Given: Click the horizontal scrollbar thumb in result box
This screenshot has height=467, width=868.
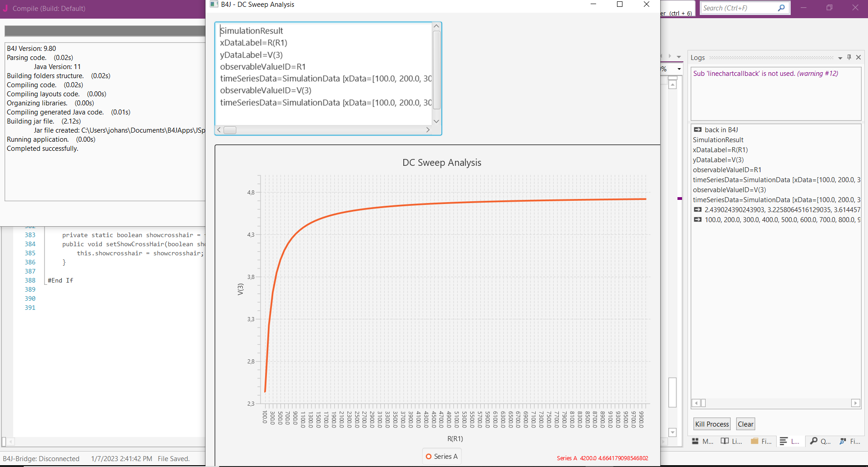Looking at the screenshot, I should [230, 130].
